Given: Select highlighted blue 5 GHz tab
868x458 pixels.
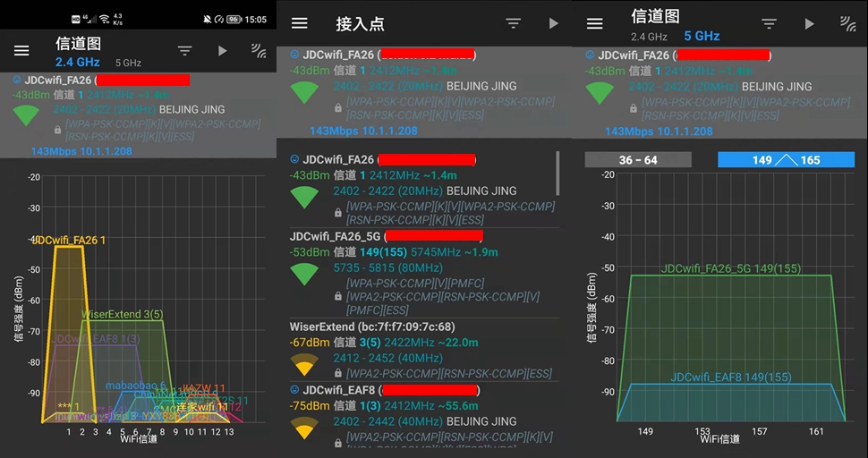Looking at the screenshot, I should tap(702, 36).
